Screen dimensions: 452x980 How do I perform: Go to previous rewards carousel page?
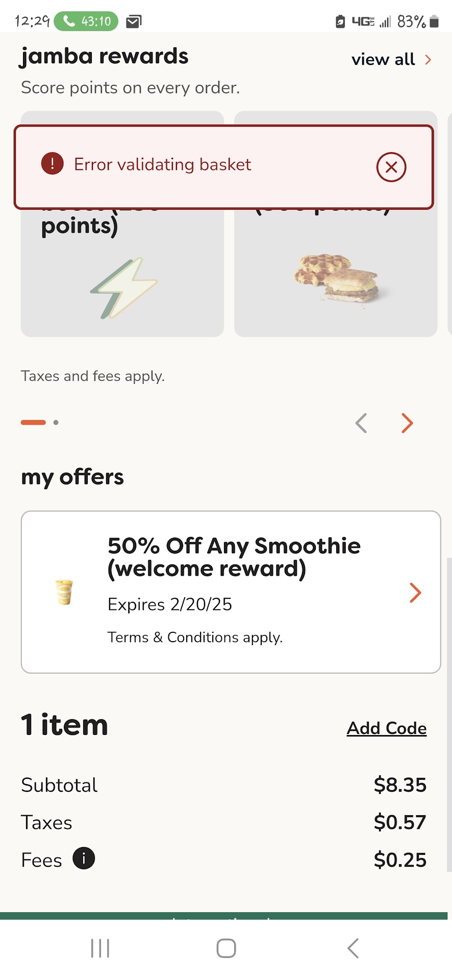(x=361, y=423)
